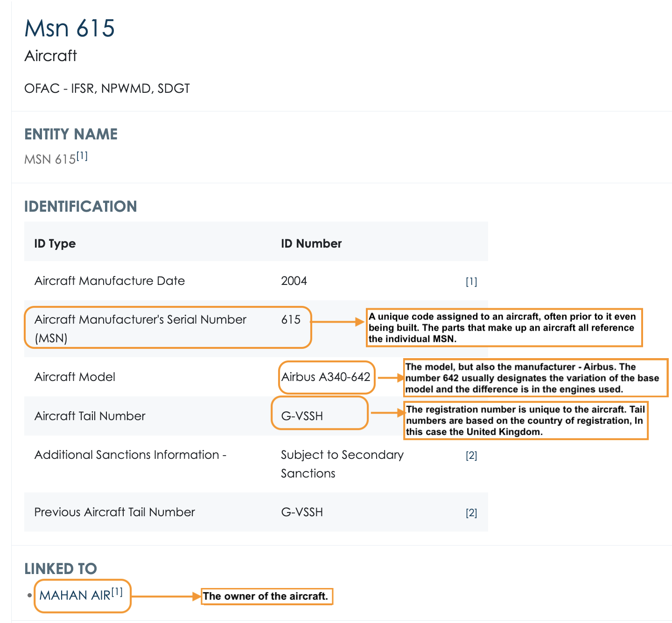Screen dimensions: 672x623
Task: Click the OFAC - IFSR, NPWMD, SDGT program text
Action: point(107,88)
